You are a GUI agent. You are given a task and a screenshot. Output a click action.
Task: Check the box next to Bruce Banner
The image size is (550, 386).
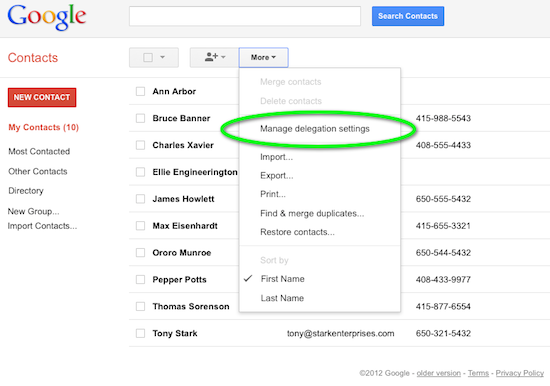pyautogui.click(x=140, y=118)
